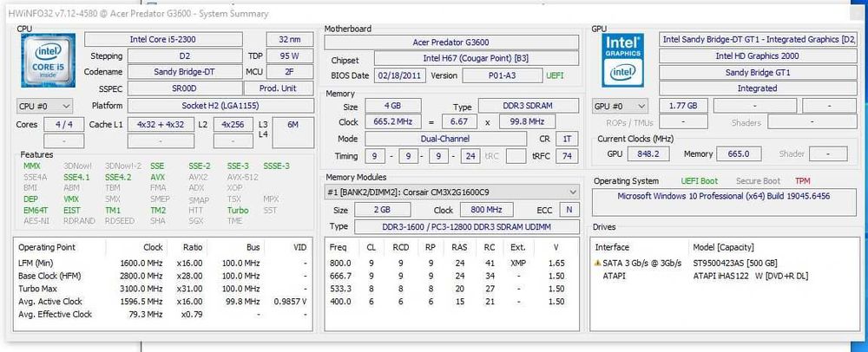Click the Cores 4 / 4 value
Screen dimensions: 868x352
point(63,124)
